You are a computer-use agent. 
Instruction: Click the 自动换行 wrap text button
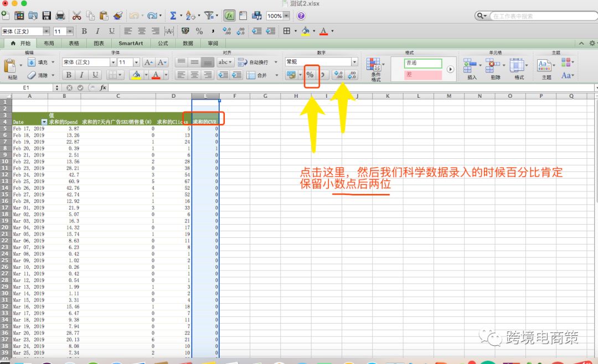click(x=253, y=62)
